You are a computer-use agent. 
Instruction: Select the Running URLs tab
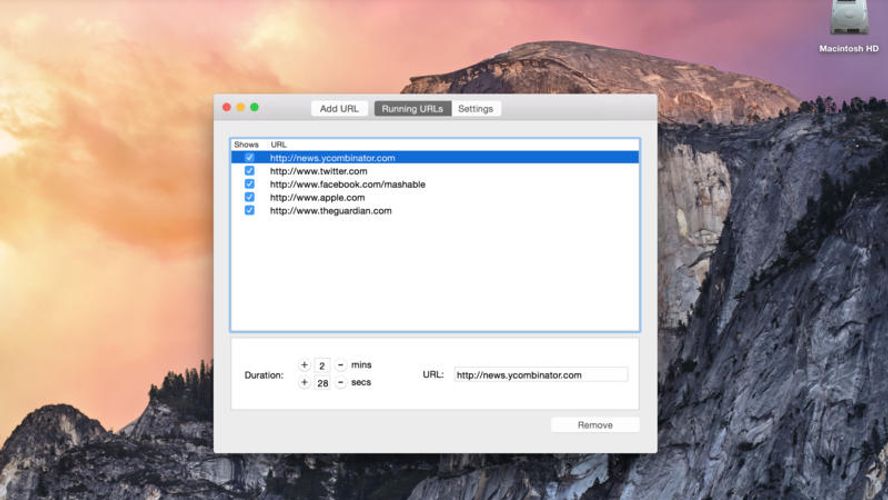point(412,109)
